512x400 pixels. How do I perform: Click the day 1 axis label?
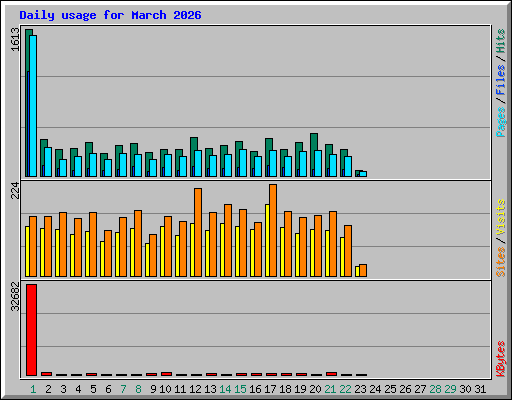33,389
